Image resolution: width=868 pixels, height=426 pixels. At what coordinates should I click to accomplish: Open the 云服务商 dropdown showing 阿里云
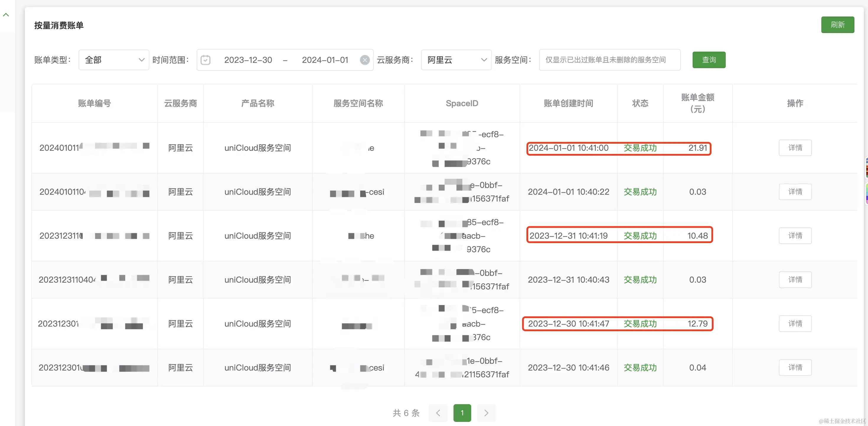pos(456,60)
